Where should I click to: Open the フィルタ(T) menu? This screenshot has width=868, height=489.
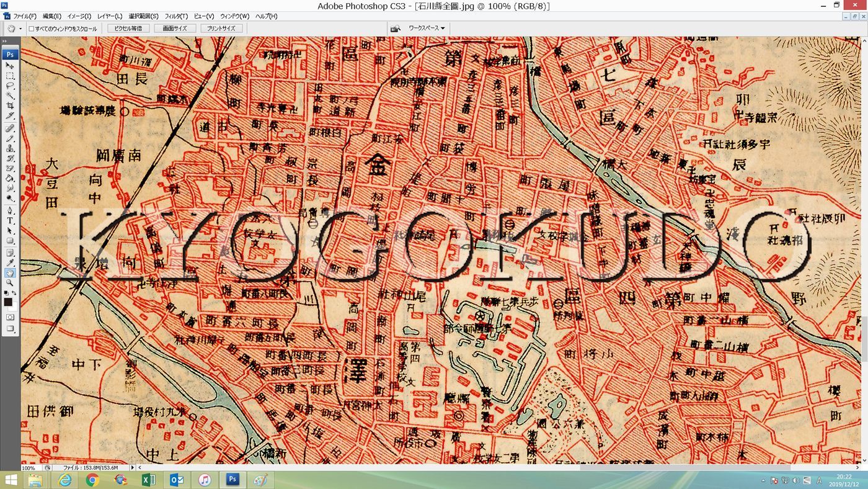pos(177,16)
